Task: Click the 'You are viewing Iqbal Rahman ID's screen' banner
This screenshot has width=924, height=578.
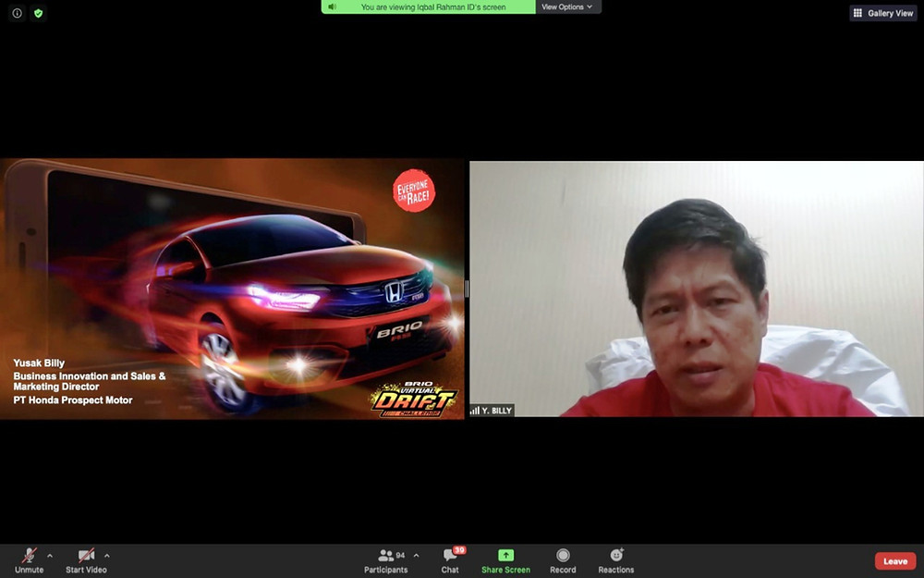Action: [x=429, y=7]
